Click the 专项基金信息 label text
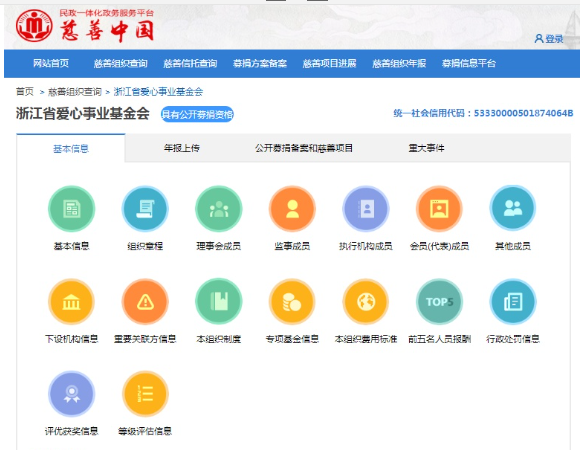Viewport: 580px width, 450px height. [292, 339]
